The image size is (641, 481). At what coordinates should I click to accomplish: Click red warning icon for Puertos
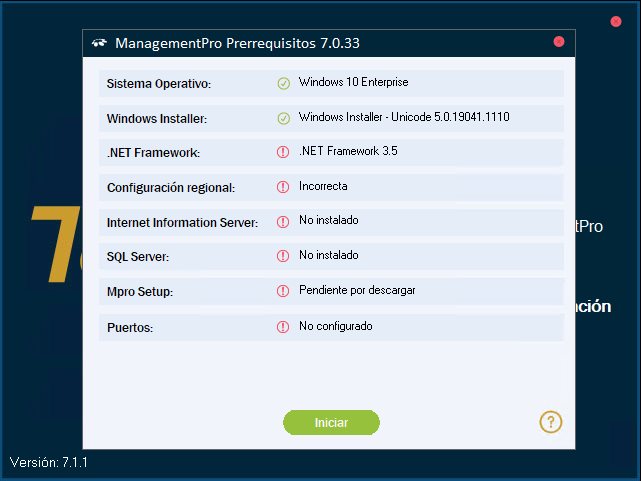282,327
